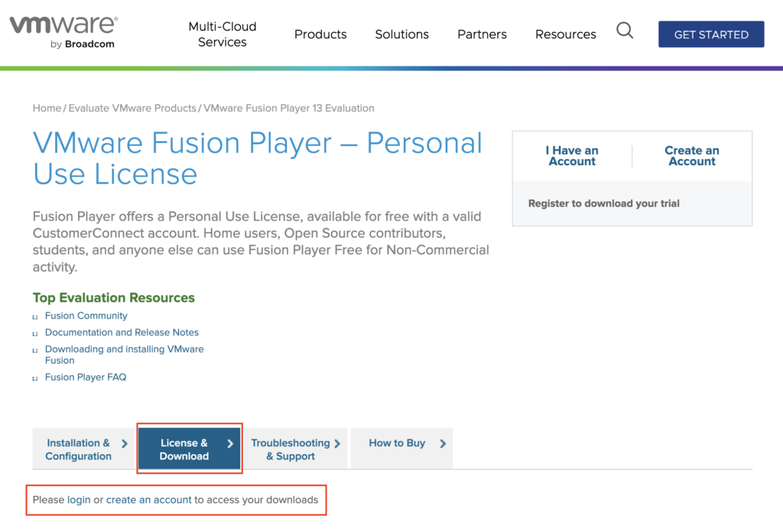783x532 pixels.
Task: Open the Resources navigation menu
Action: pos(565,34)
